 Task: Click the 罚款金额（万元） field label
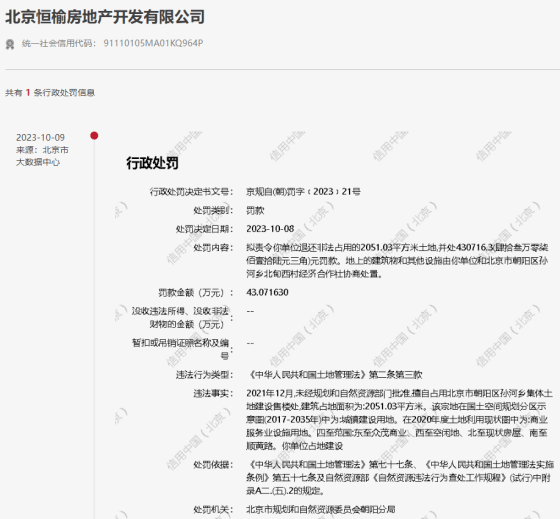pos(195,293)
